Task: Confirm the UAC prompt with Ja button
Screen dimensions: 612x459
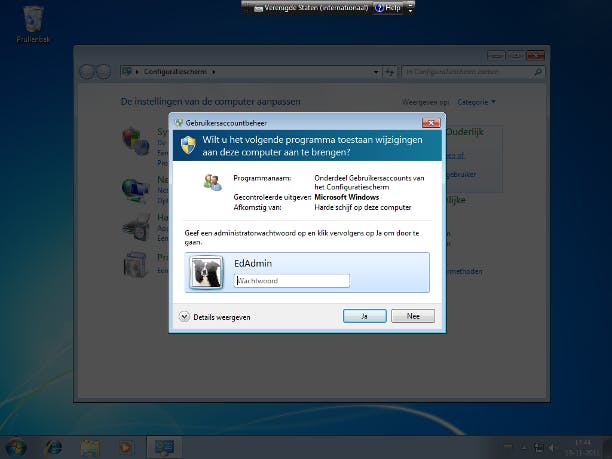Action: [x=365, y=316]
